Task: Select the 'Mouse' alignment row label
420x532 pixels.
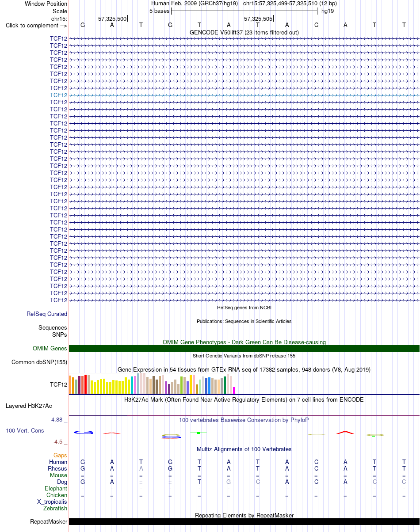Action: tap(59, 475)
